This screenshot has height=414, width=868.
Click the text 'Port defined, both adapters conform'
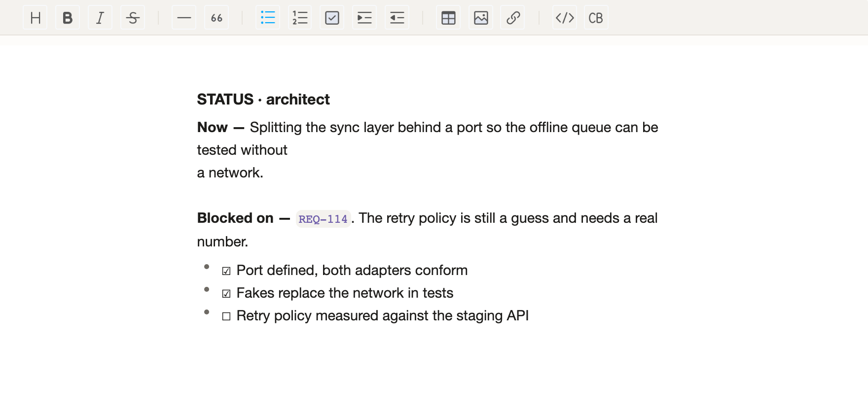(x=352, y=270)
